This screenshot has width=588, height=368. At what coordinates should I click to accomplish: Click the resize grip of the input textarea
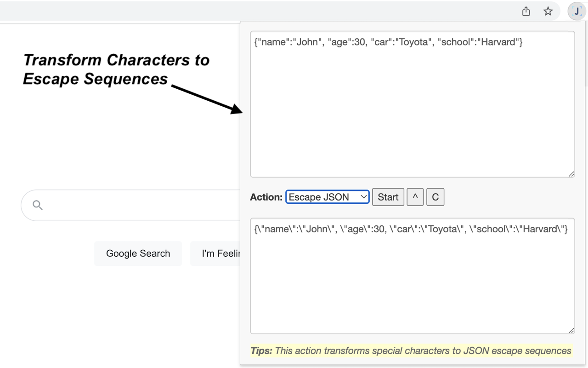(571, 173)
